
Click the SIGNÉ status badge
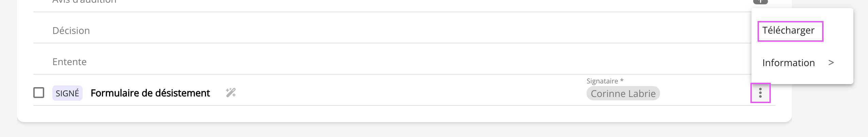coord(67,93)
